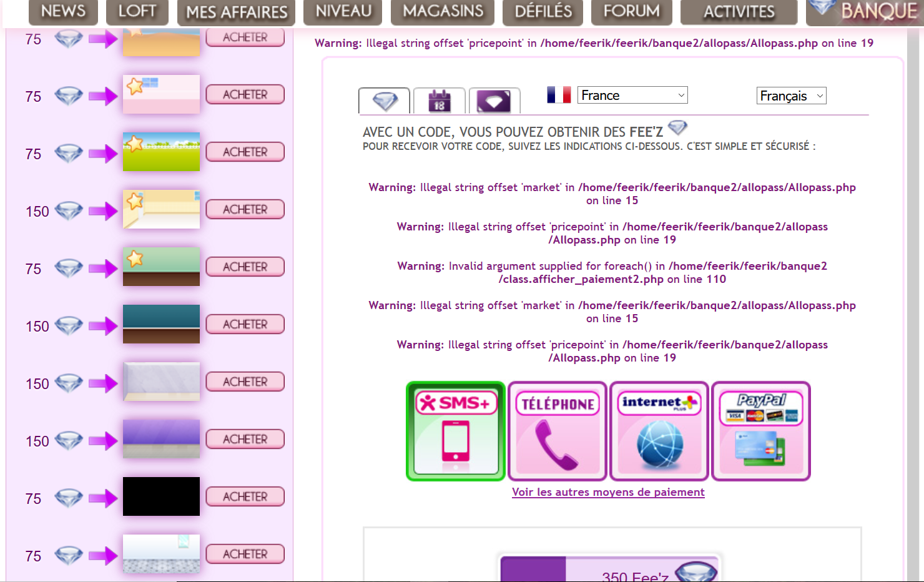Choose the SMS+ payment method
The width and height of the screenshot is (924, 582).
[456, 431]
